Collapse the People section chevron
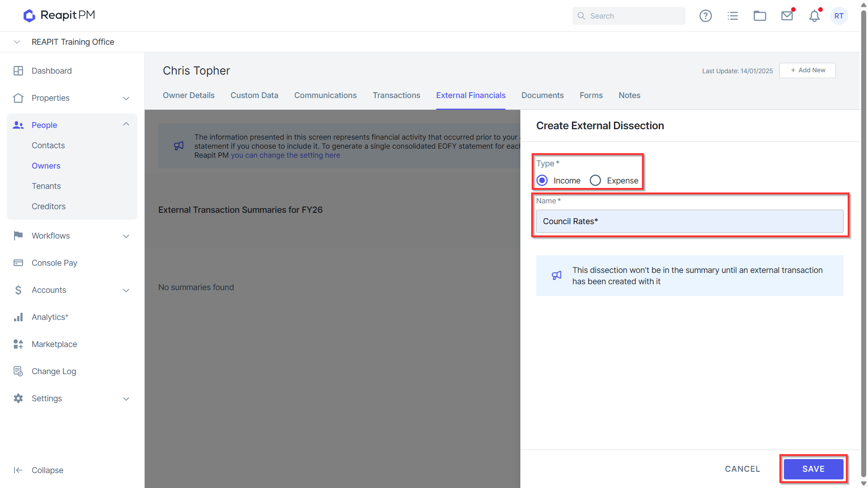 (x=126, y=124)
